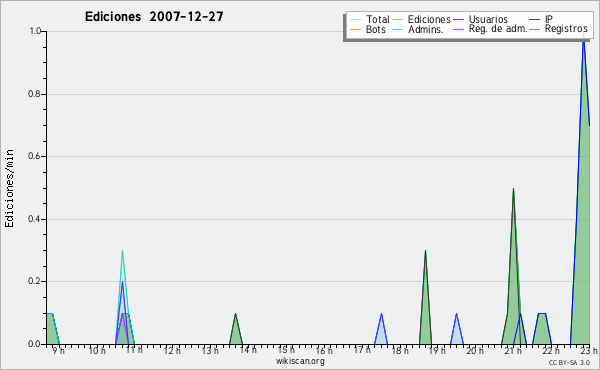The image size is (600, 370).
Task: Click the 12 h x-axis label
Action: (172, 350)
